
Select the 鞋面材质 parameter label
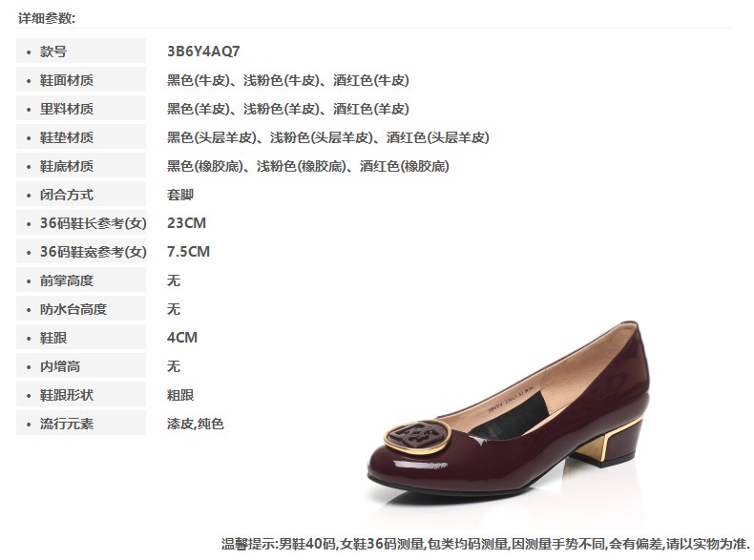pos(67,80)
